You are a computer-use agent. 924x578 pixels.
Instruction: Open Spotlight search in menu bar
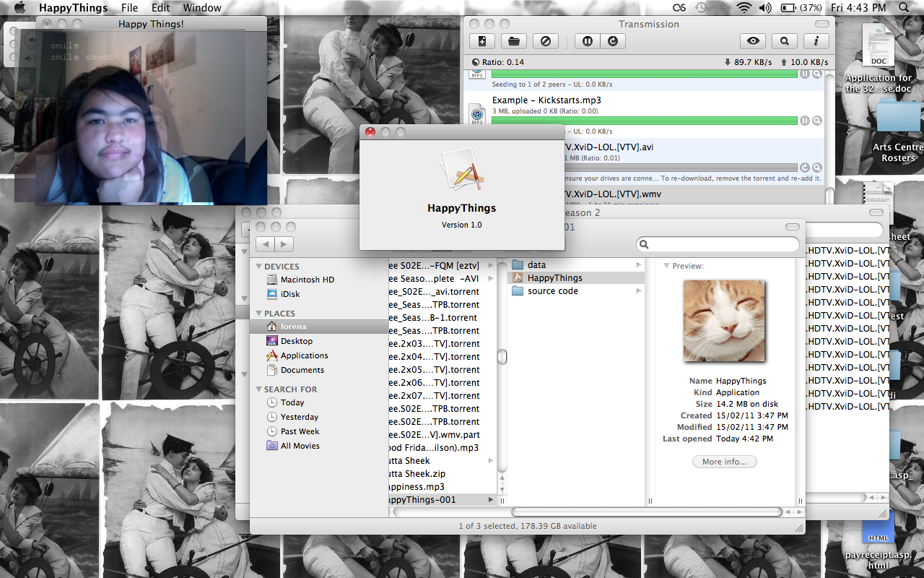tap(904, 8)
